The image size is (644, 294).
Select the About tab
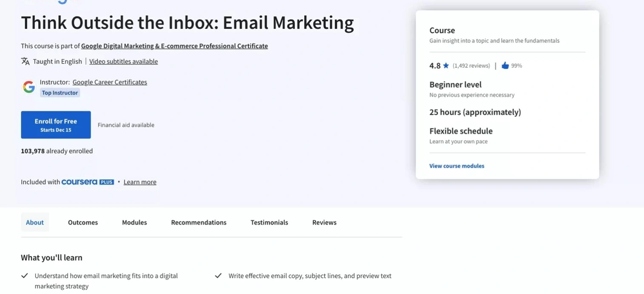point(35,222)
